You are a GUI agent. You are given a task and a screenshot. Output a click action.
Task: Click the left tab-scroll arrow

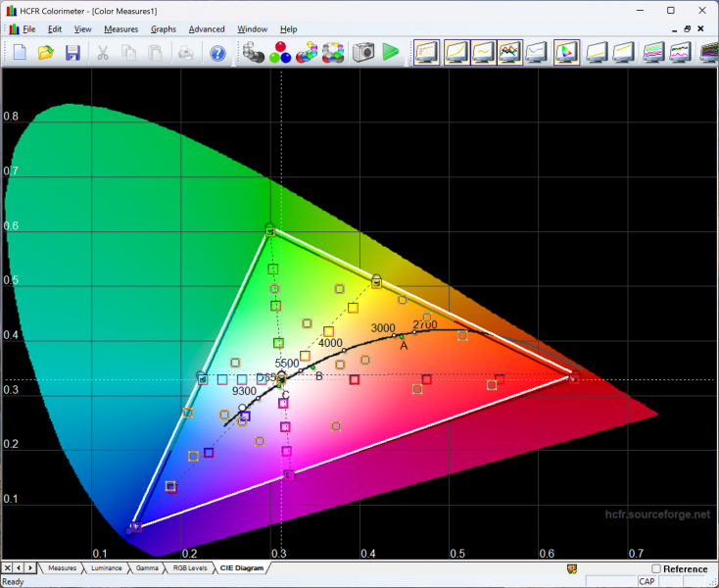coord(19,568)
